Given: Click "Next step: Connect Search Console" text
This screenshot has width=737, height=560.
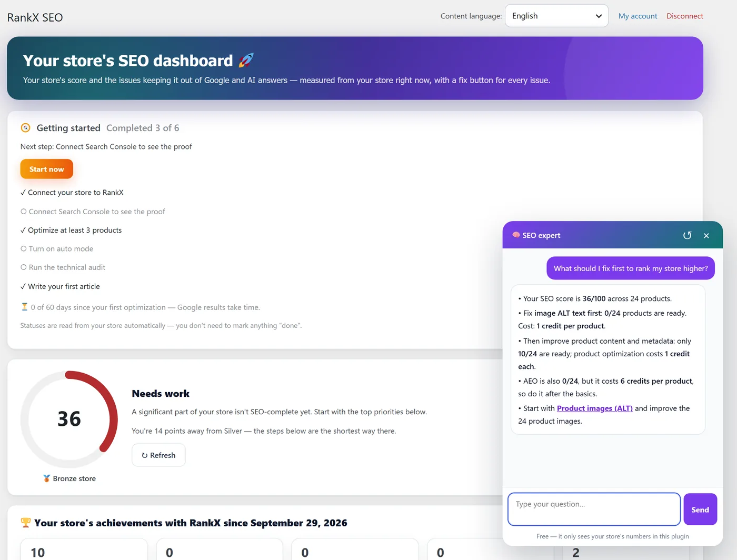Looking at the screenshot, I should click(106, 146).
